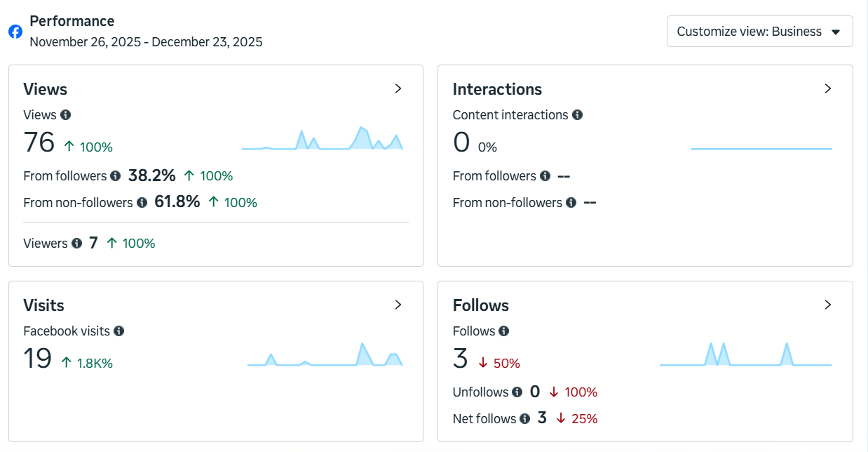Viewport: 868px width, 452px height.
Task: Click info icon beside Views From followers
Action: (x=116, y=175)
